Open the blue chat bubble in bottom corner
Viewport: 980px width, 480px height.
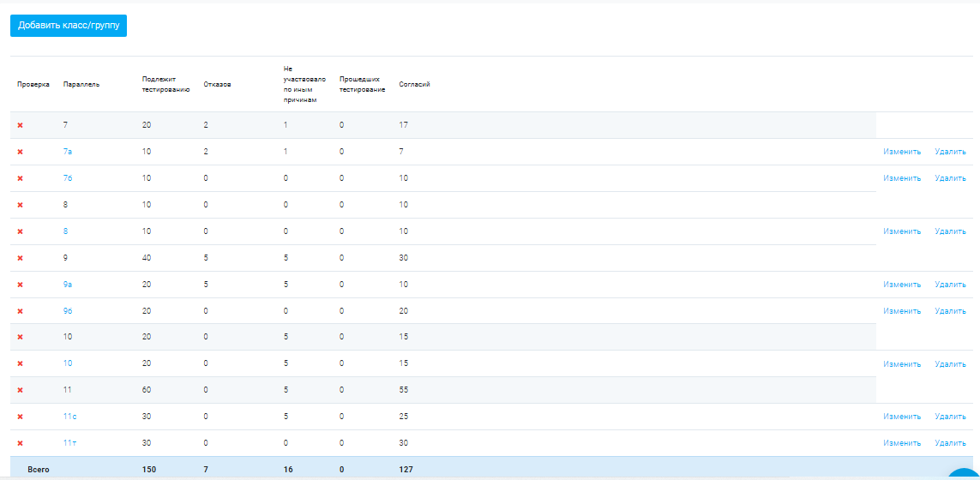tap(966, 474)
